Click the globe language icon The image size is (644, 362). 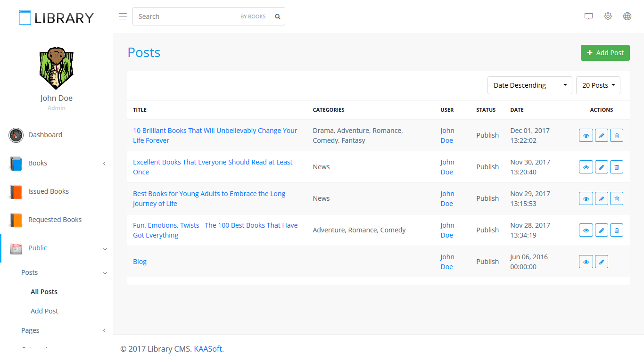(627, 16)
